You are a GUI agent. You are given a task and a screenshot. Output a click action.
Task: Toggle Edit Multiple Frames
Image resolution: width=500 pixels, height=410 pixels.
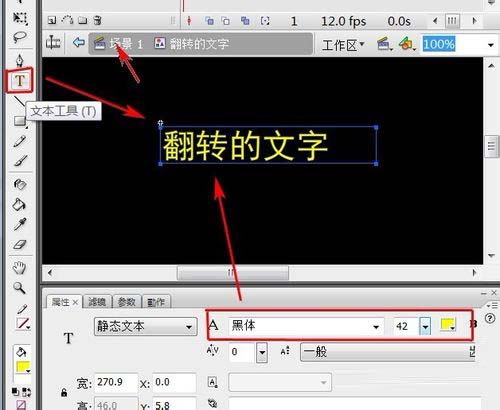click(245, 21)
